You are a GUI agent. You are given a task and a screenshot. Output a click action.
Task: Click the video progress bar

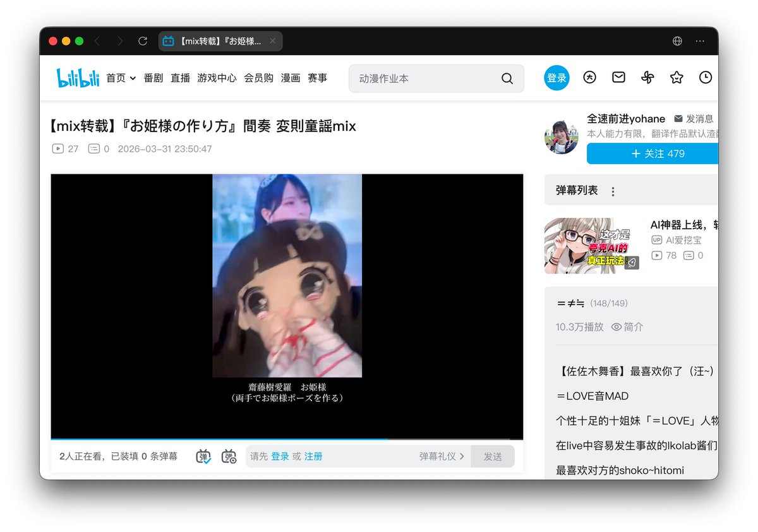click(x=287, y=438)
